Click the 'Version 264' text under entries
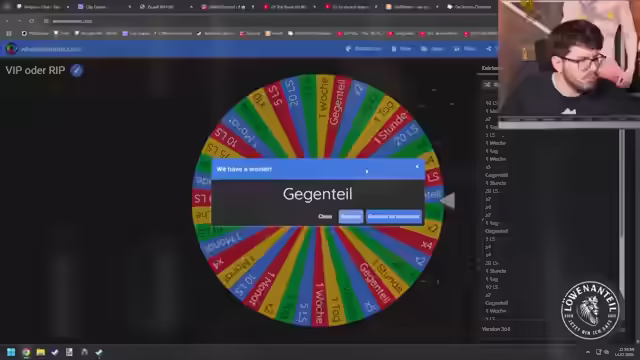Screen dimensions: 640x360 tap(496, 329)
